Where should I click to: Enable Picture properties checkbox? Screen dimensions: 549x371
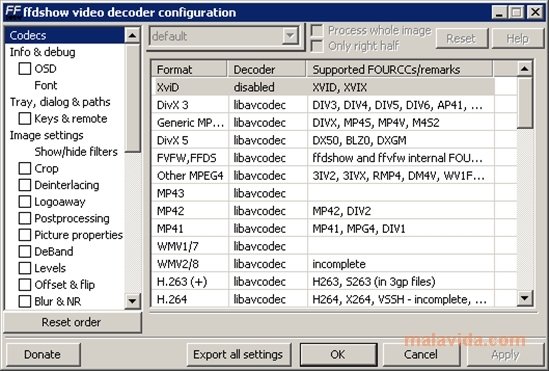[25, 235]
